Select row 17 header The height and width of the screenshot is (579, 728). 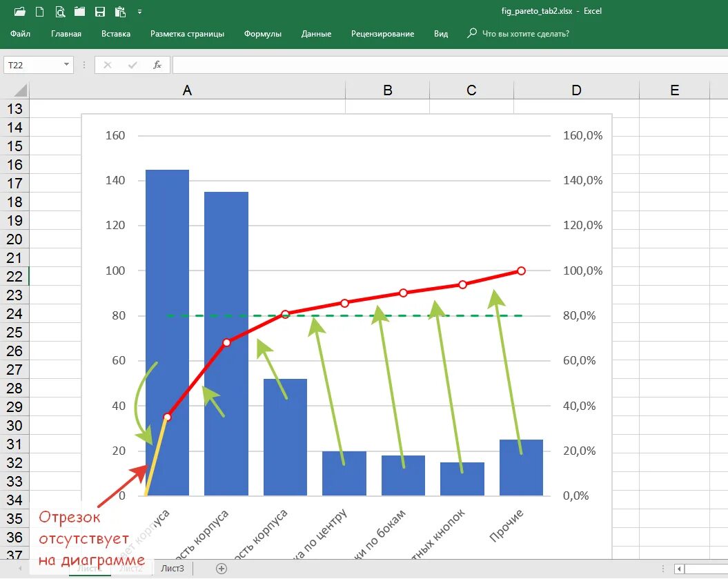[14, 184]
